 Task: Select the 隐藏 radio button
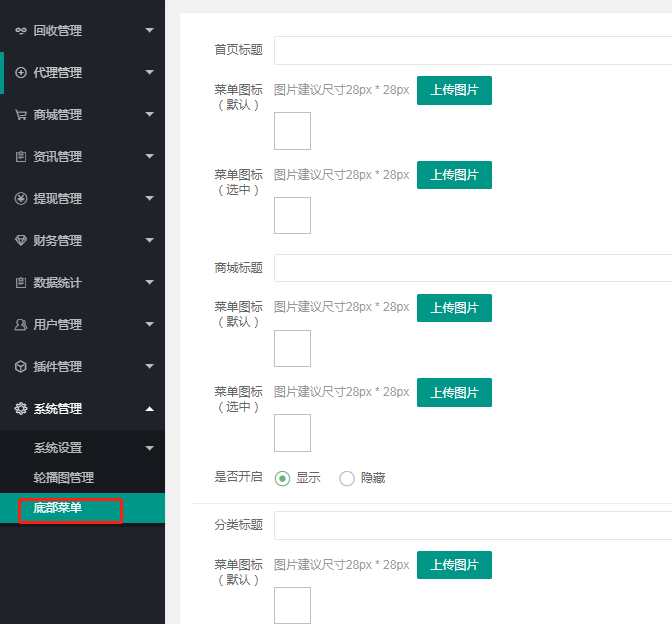pyautogui.click(x=347, y=478)
